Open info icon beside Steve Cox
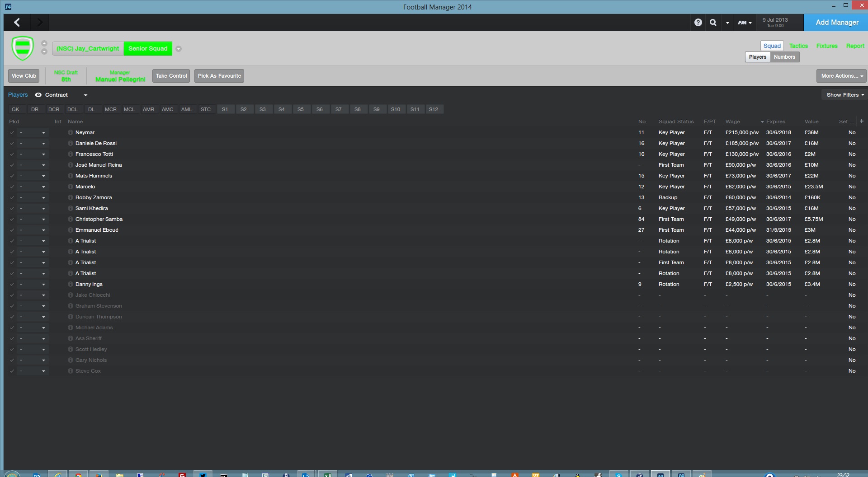This screenshot has height=477, width=868. point(71,371)
